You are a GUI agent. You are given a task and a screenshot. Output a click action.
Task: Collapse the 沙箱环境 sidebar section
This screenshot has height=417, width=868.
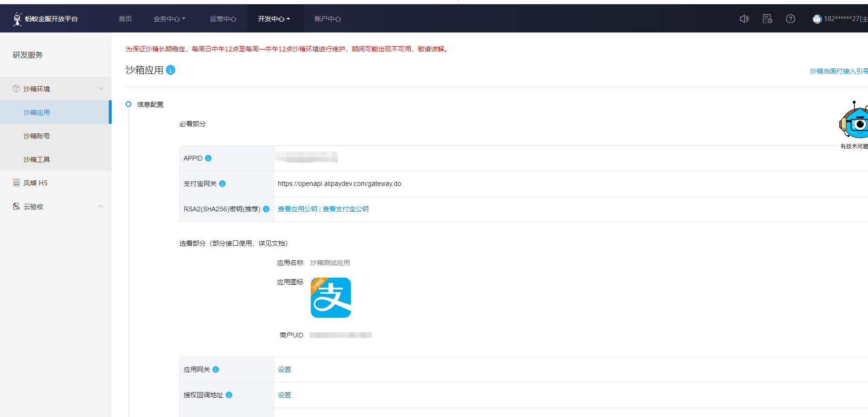point(101,89)
